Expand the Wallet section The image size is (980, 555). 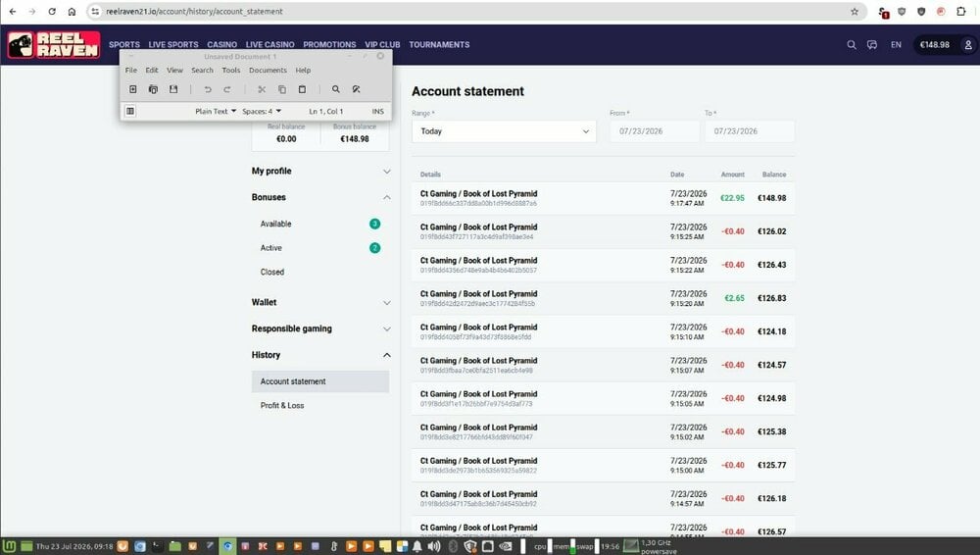click(x=320, y=302)
